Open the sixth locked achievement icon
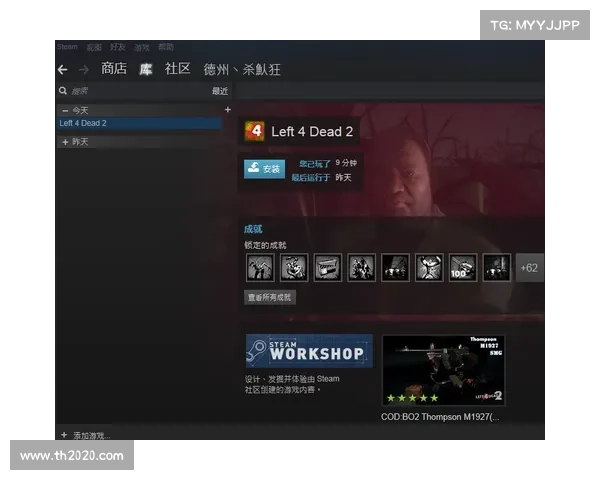Image resolution: width=600 pixels, height=480 pixels. [429, 268]
